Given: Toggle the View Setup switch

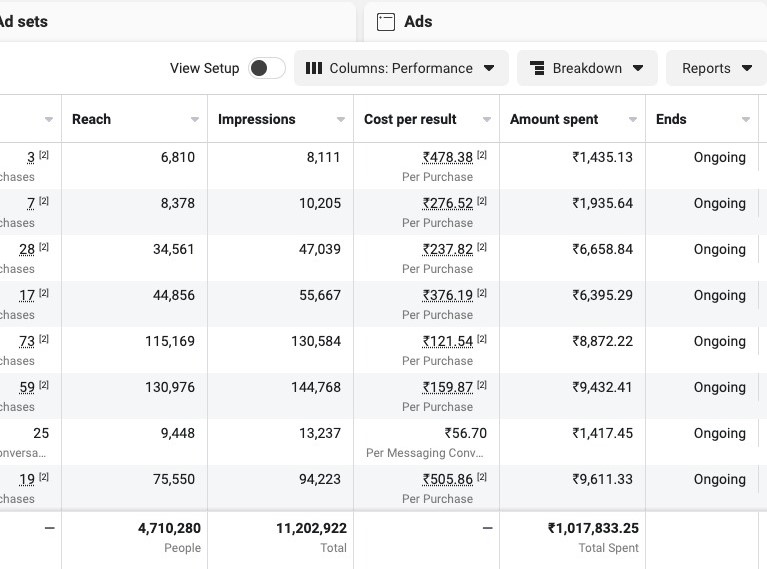Looking at the screenshot, I should pos(266,68).
